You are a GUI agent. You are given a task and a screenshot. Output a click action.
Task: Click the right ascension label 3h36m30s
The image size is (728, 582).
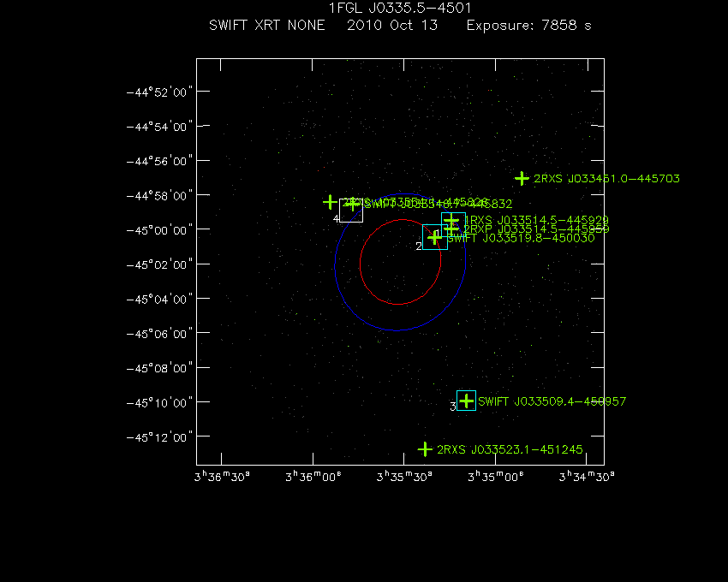222,477
